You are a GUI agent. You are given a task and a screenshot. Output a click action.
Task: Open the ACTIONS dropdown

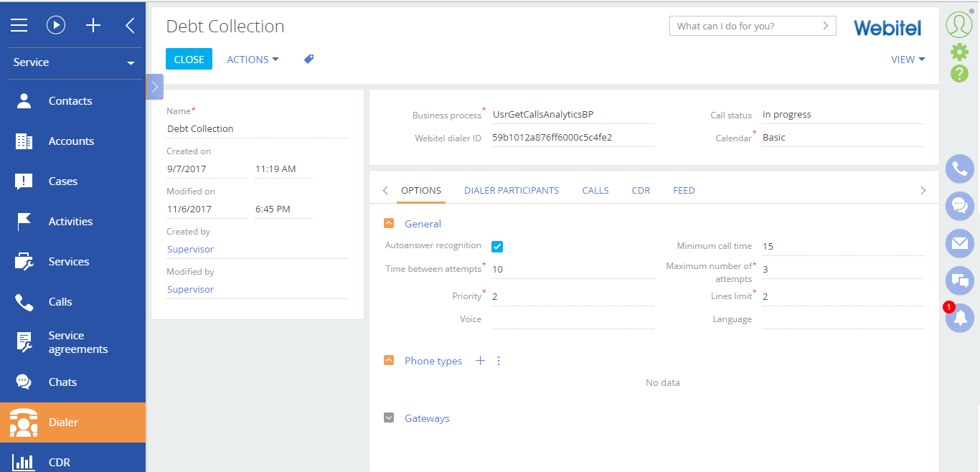point(252,59)
